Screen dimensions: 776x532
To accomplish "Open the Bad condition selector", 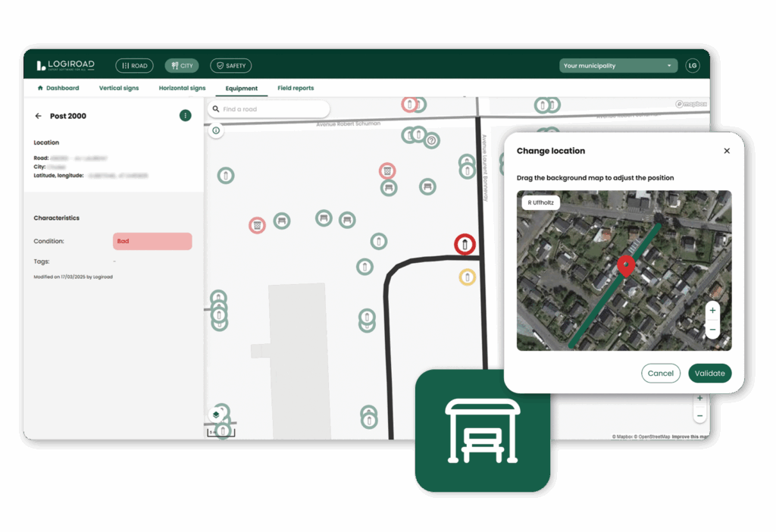I will click(152, 241).
